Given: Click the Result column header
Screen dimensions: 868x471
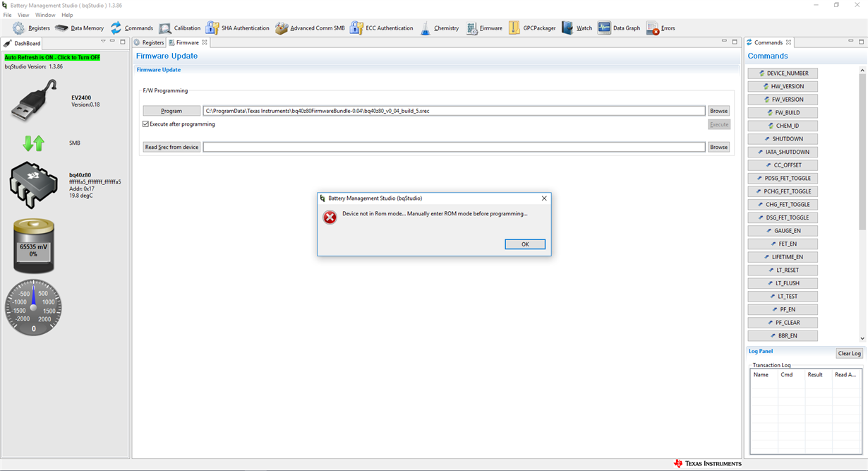Looking at the screenshot, I should pyautogui.click(x=817, y=375).
